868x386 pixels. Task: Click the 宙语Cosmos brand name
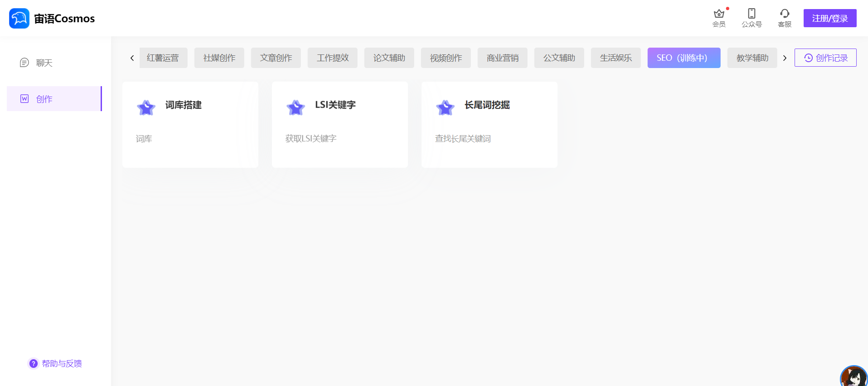pos(64,19)
